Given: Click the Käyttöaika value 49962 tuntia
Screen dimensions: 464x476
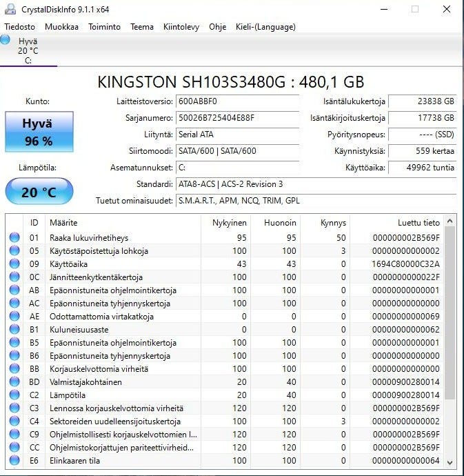Looking at the screenshot, I should (x=423, y=168).
